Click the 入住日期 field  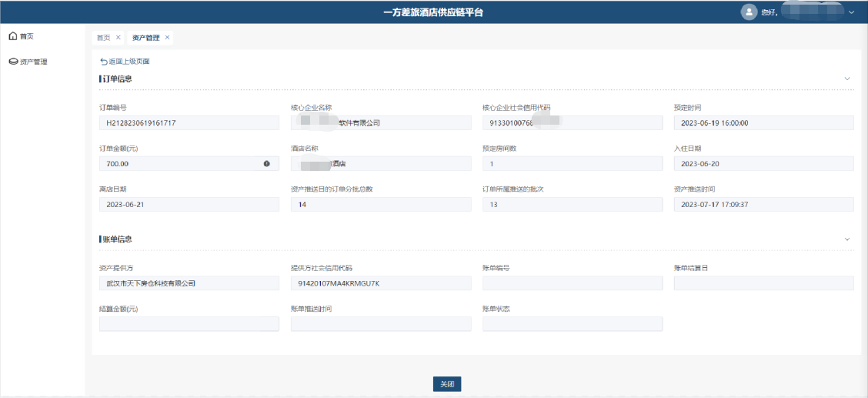click(x=763, y=163)
